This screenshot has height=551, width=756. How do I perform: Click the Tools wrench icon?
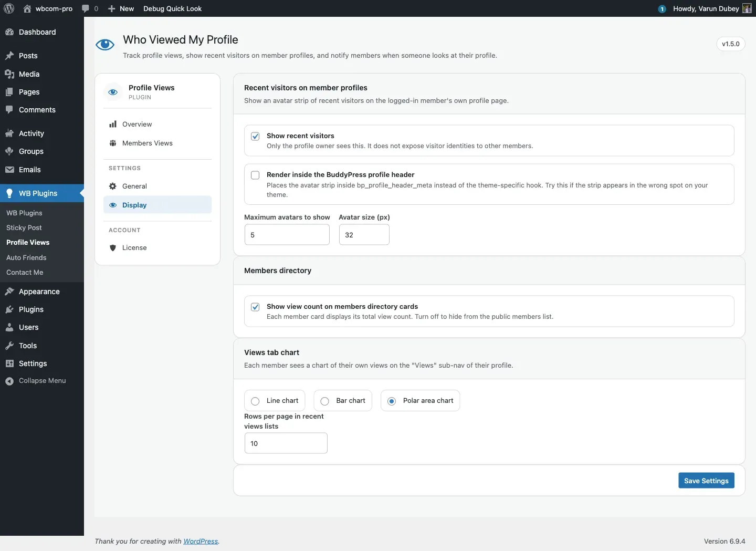pyautogui.click(x=9, y=346)
